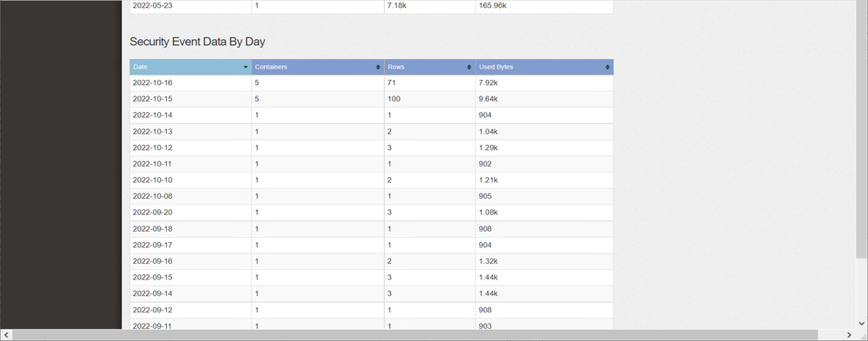Click Rows value 2 for 2022-09-16
868x341 pixels.
(x=390, y=261)
